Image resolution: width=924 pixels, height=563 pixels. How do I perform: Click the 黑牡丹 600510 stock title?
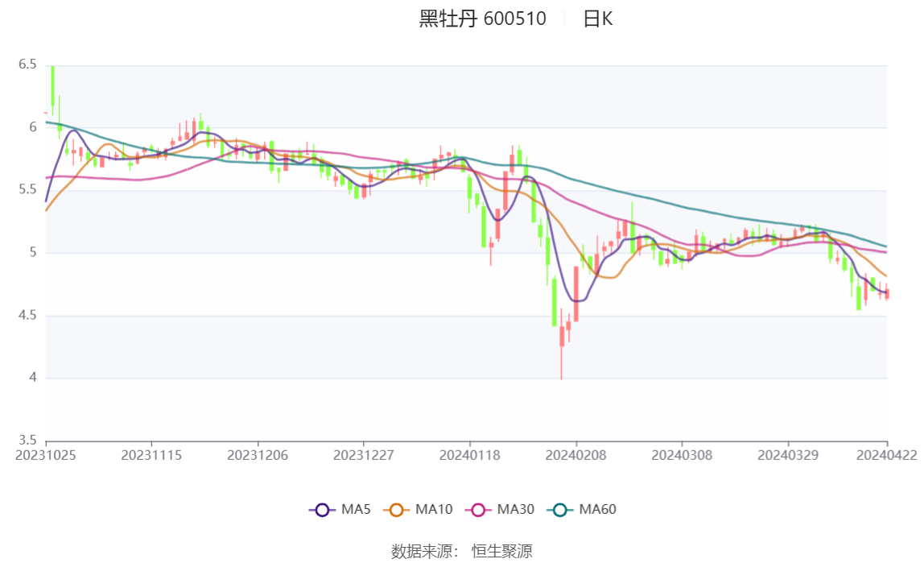click(482, 19)
